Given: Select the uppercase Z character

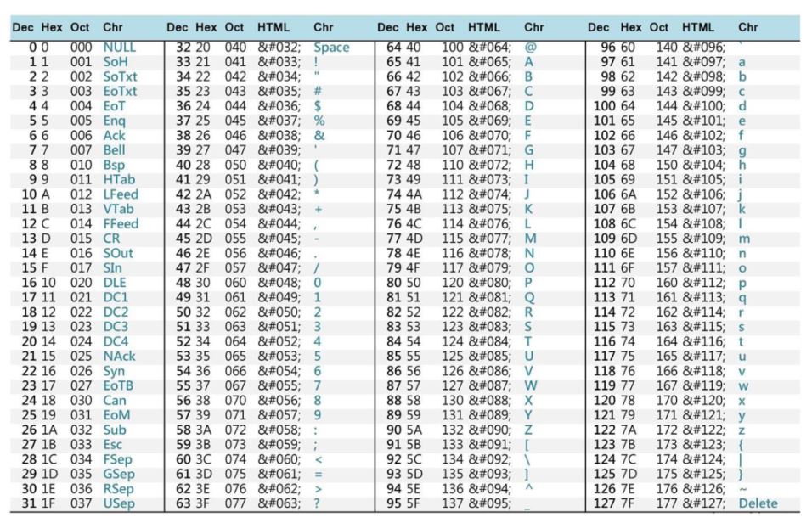Looking at the screenshot, I should 528,430.
